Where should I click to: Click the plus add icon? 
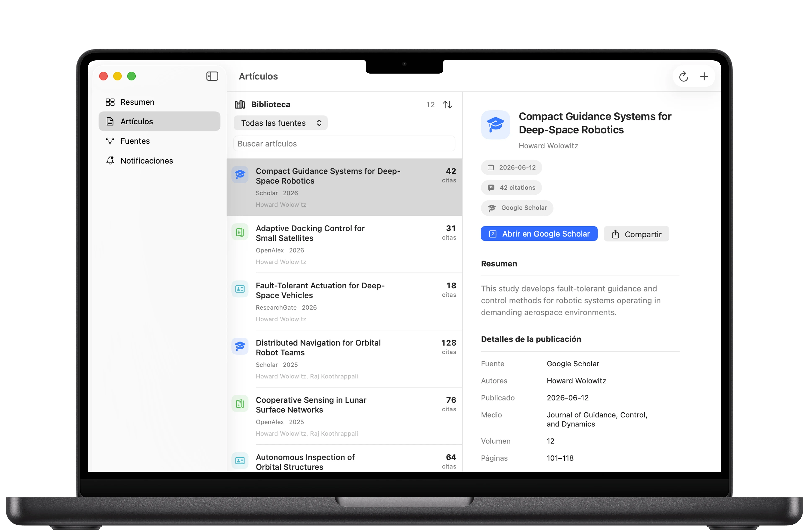(704, 76)
